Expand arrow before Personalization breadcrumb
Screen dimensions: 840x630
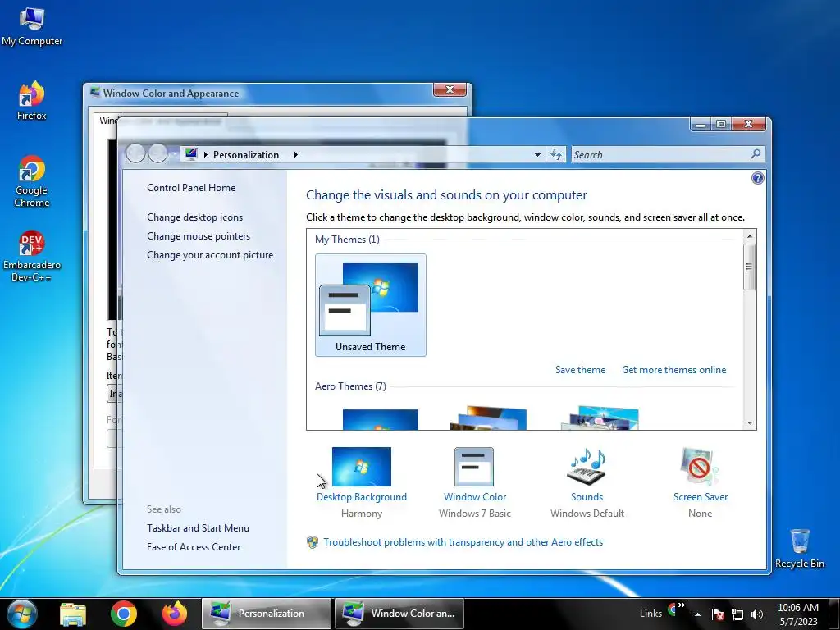206,154
